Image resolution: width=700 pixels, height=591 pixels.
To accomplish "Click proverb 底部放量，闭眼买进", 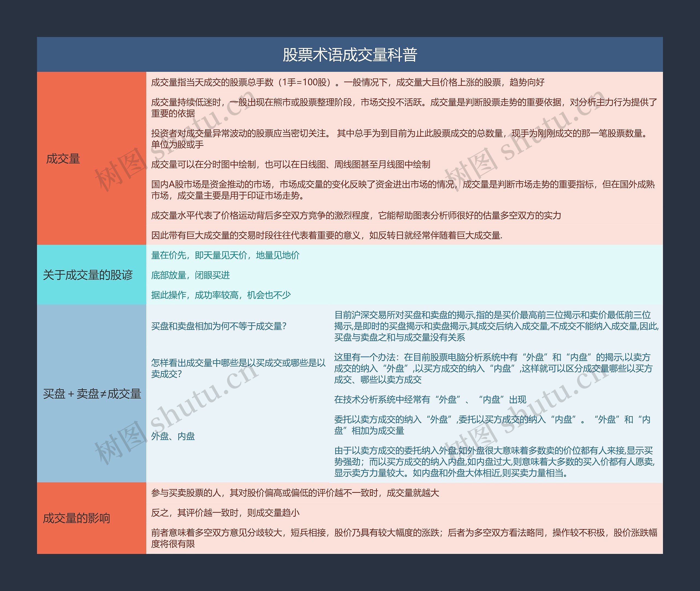I will tap(190, 275).
